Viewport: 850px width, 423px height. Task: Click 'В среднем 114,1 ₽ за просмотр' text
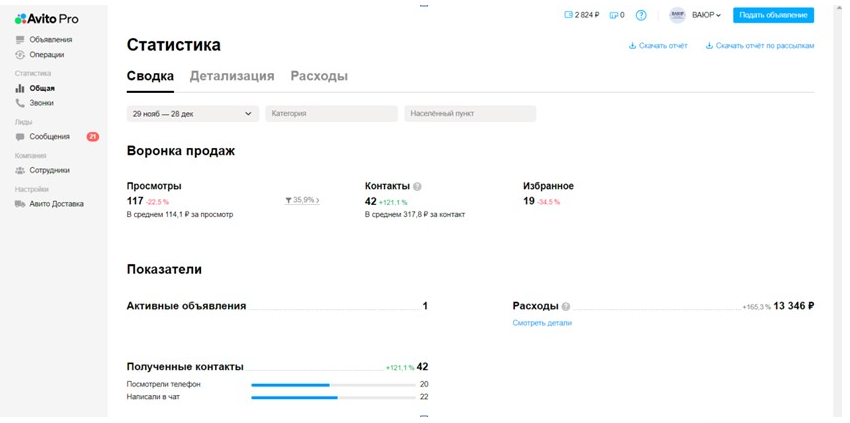pos(180,215)
